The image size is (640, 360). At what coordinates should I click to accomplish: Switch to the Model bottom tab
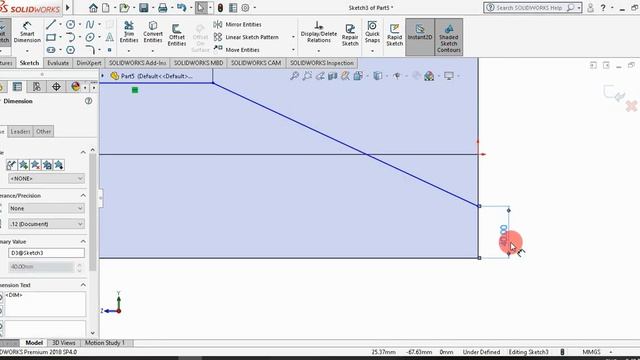point(34,343)
